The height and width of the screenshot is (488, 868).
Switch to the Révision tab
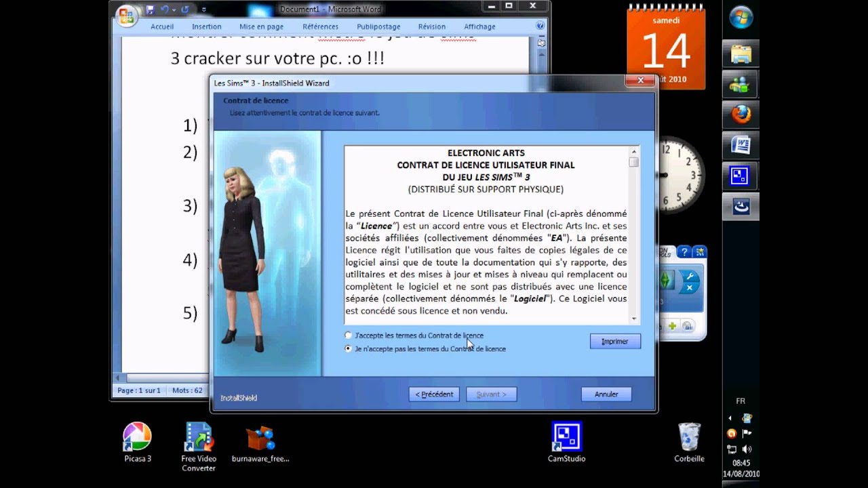pyautogui.click(x=432, y=26)
